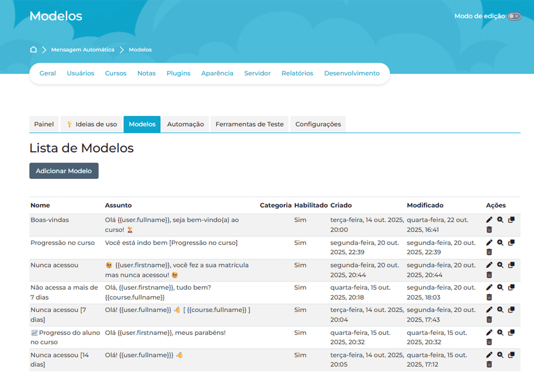Click the edit pencil for Boas-vindas template

tap(489, 220)
